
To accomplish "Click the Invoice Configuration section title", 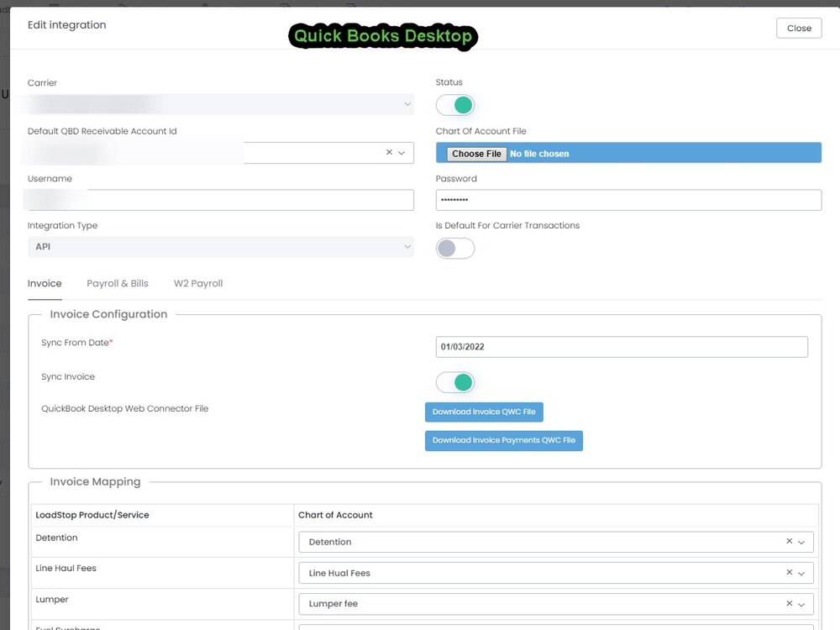I will [x=108, y=314].
